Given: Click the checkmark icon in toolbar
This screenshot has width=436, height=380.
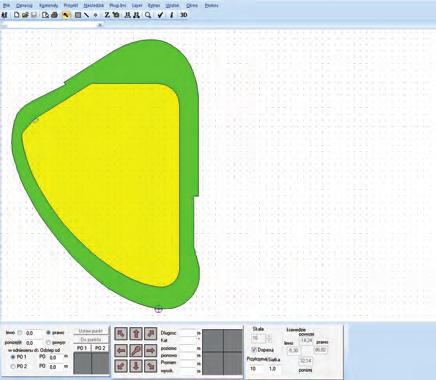Looking at the screenshot, I should click(160, 15).
